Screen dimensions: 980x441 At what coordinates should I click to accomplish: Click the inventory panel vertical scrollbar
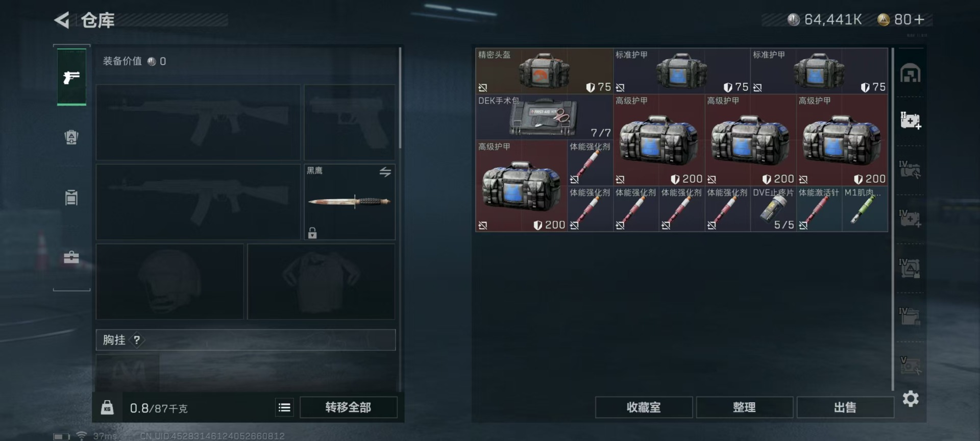[x=893, y=219]
